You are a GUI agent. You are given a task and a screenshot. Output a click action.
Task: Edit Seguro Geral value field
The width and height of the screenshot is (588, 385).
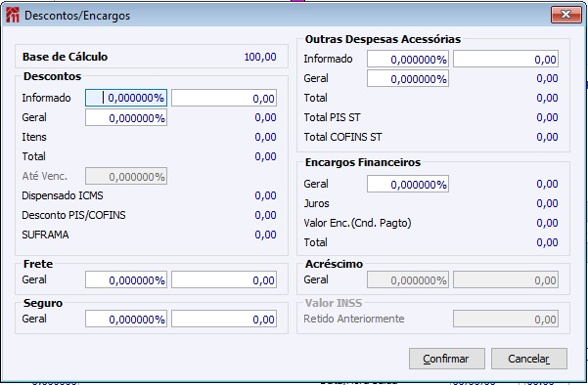click(224, 319)
